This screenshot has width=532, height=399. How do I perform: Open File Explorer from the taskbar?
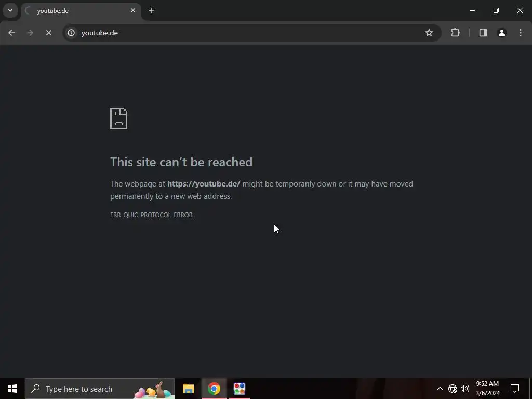point(188,389)
